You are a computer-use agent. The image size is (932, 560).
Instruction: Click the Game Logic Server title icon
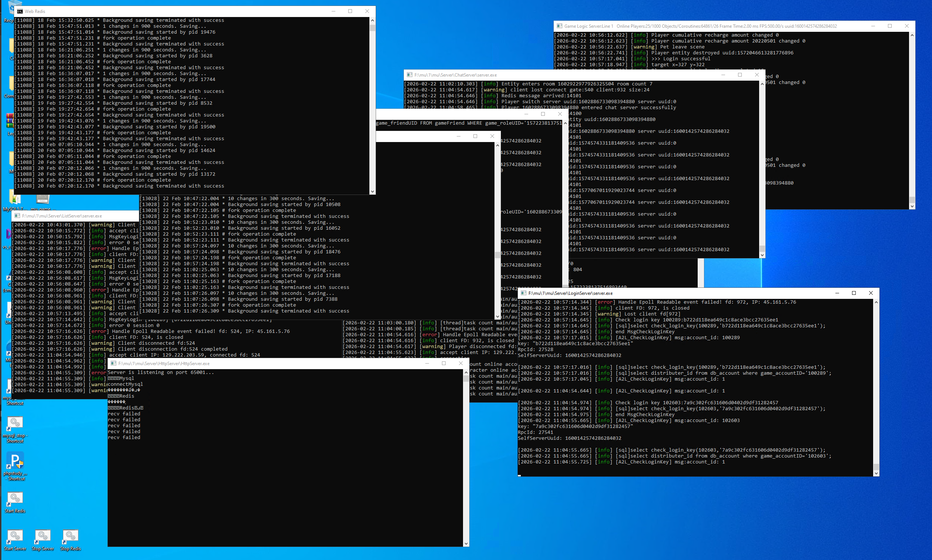(x=559, y=26)
